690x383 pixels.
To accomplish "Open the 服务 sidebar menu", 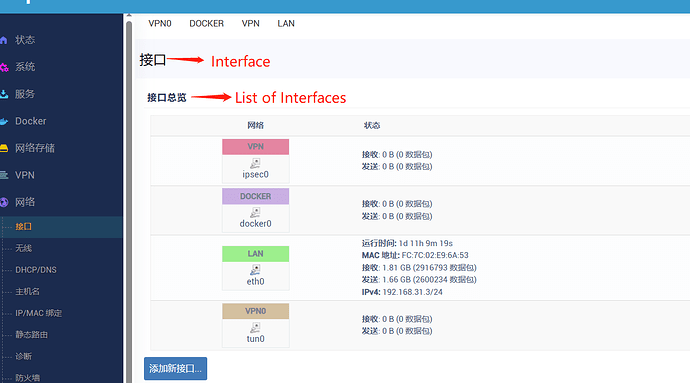I will pyautogui.click(x=25, y=94).
